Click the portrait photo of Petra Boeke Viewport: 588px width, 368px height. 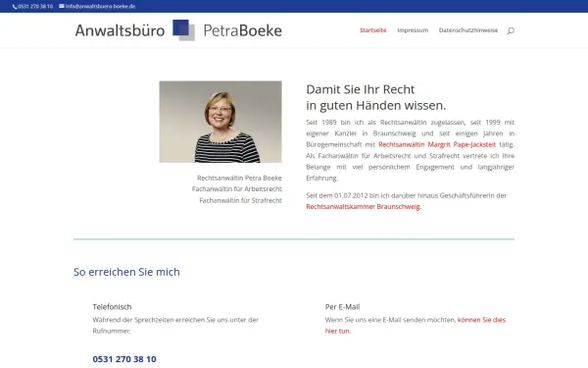(220, 122)
